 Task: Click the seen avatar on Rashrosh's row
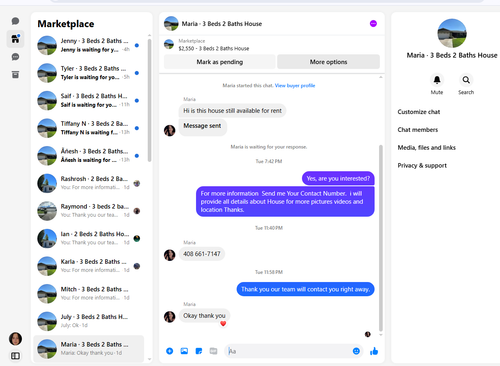[x=137, y=183]
